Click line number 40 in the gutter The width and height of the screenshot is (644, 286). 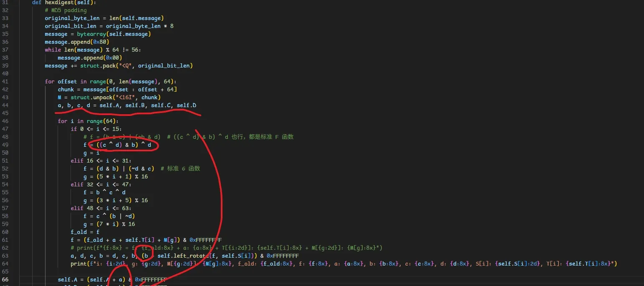tap(5, 73)
